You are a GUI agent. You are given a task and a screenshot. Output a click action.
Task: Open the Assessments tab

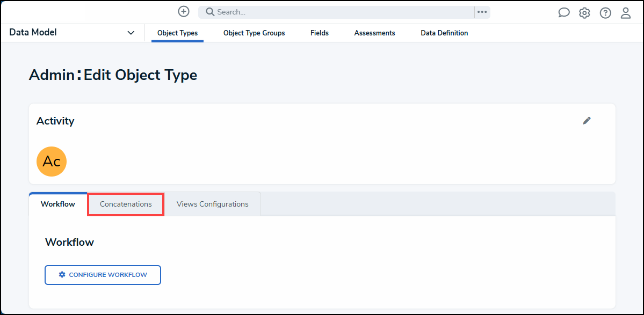point(374,33)
